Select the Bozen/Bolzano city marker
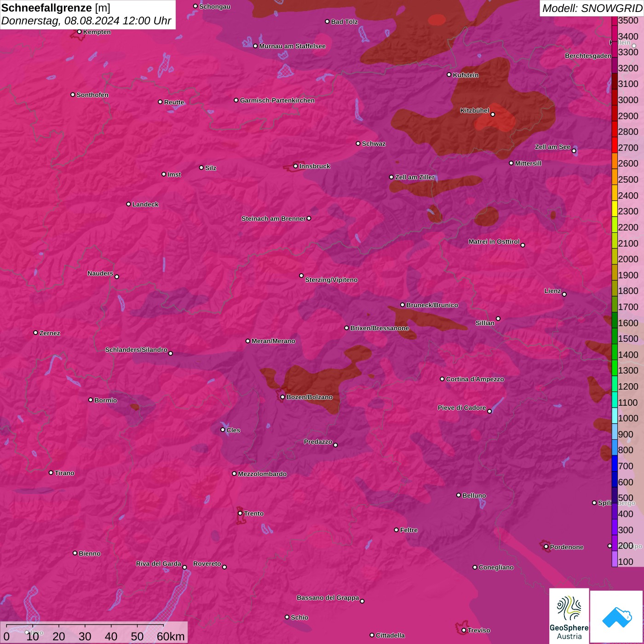This screenshot has height=644, width=644. tap(283, 397)
